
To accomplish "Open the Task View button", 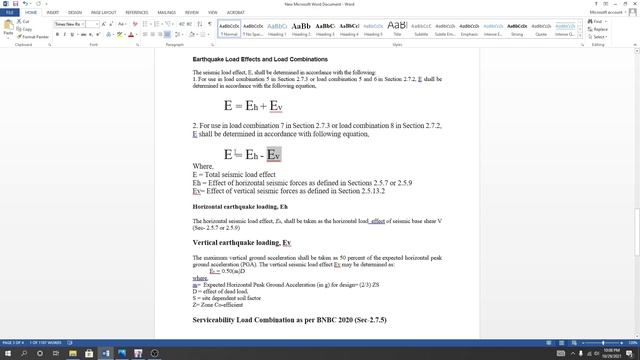I will coord(56,353).
